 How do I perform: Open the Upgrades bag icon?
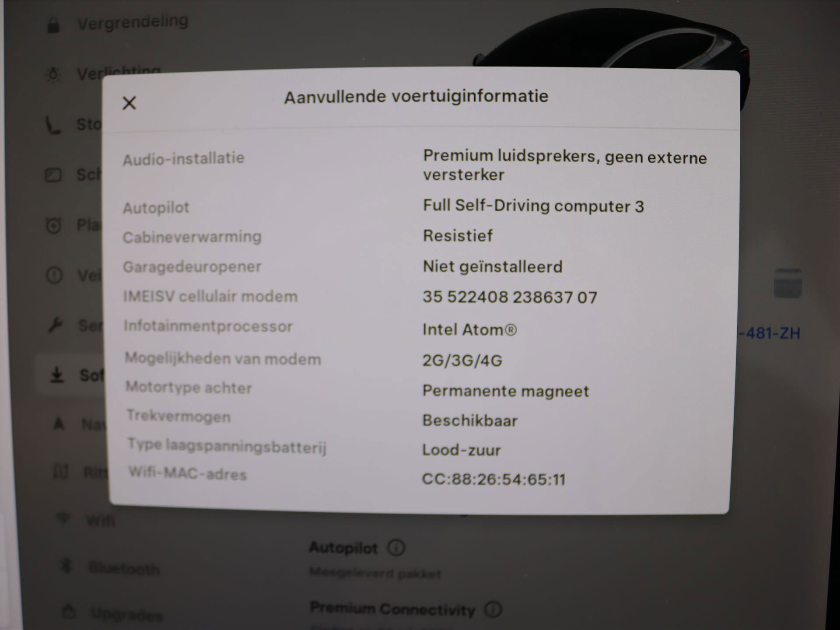[x=69, y=611]
